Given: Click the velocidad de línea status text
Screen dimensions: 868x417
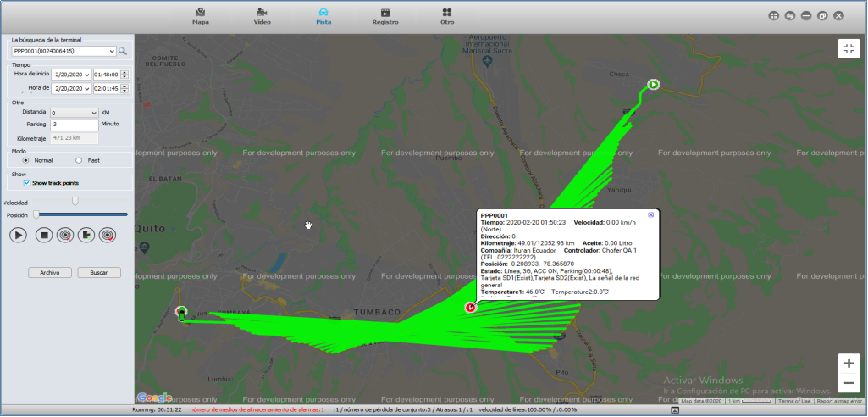Looking at the screenshot, I should [x=529, y=410].
